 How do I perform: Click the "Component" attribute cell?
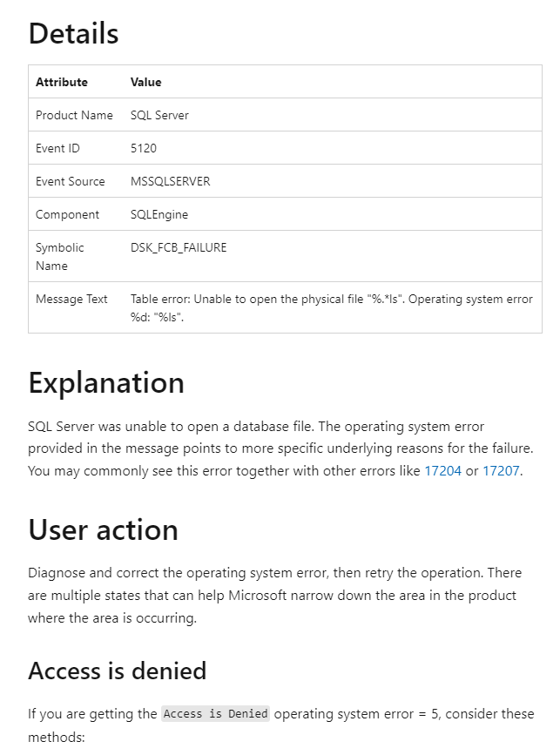67,214
